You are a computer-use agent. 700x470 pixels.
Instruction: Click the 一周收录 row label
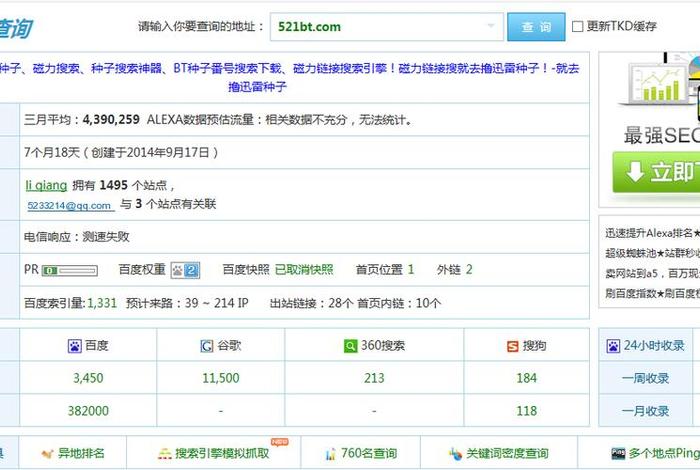[x=646, y=378]
